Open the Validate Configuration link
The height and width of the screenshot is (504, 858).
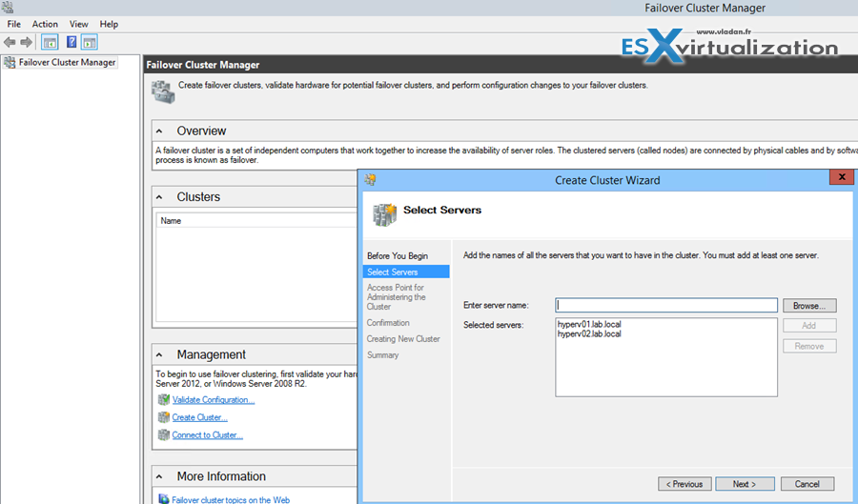214,399
